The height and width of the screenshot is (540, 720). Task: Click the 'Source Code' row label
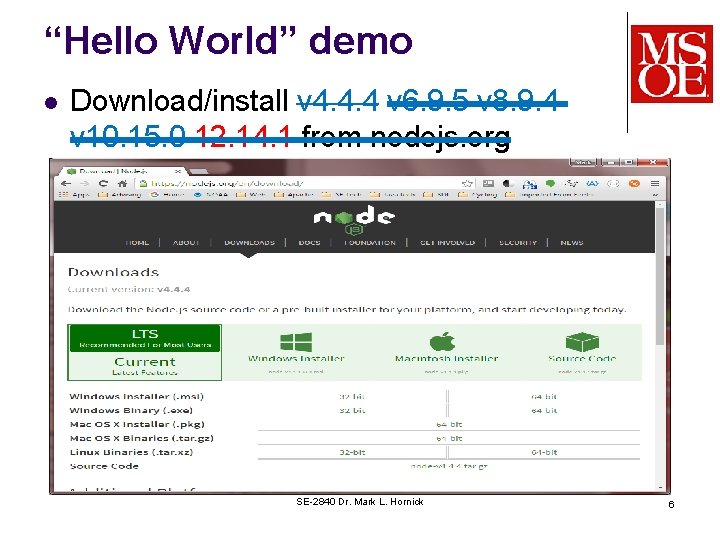[104, 466]
